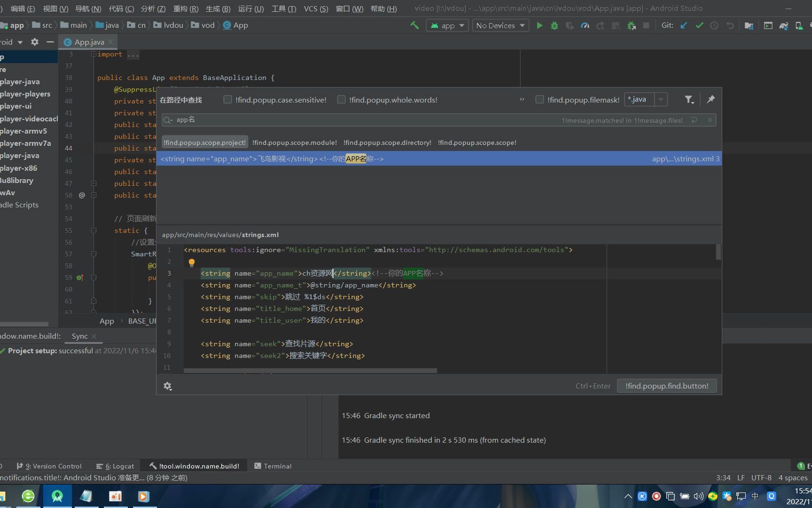Open search history dropdown magnifier
Image resolution: width=812 pixels, height=508 pixels.
168,120
